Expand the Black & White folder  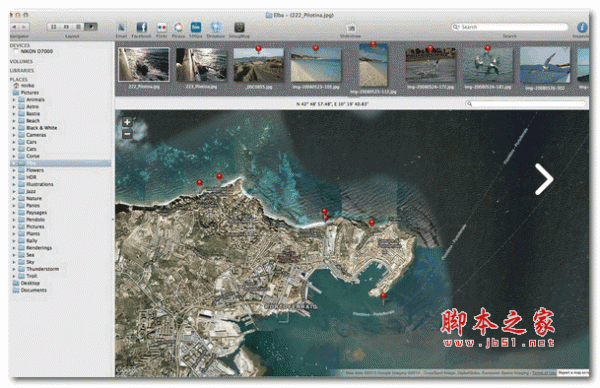[14, 128]
